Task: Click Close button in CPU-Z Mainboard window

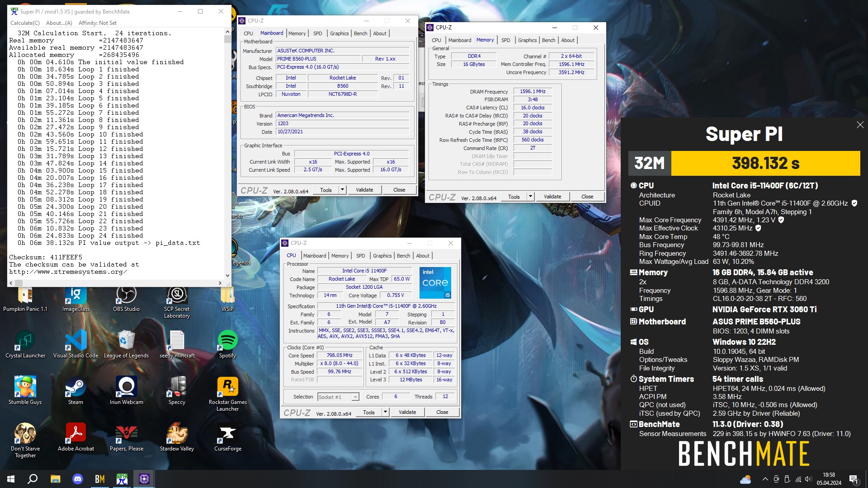Action: [x=399, y=190]
